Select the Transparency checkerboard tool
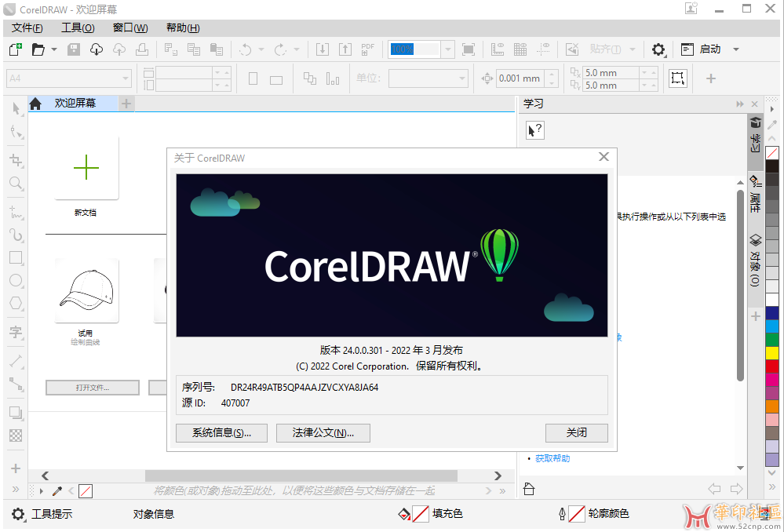The image size is (784, 532). (x=16, y=435)
